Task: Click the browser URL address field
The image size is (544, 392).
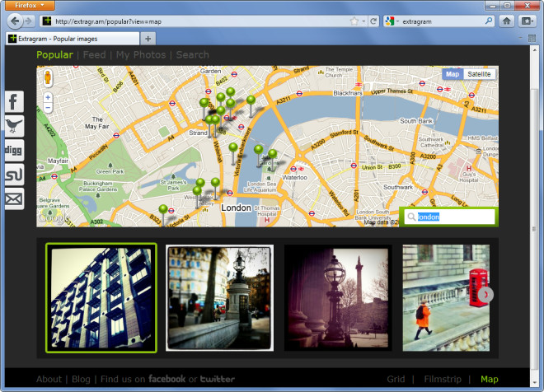Action: [202, 21]
